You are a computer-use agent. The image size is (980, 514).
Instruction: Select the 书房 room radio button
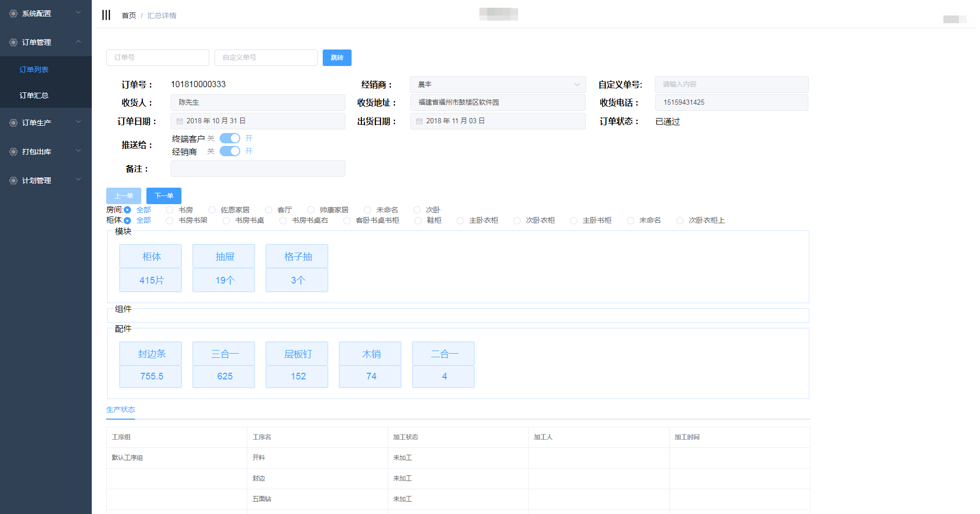click(x=170, y=210)
